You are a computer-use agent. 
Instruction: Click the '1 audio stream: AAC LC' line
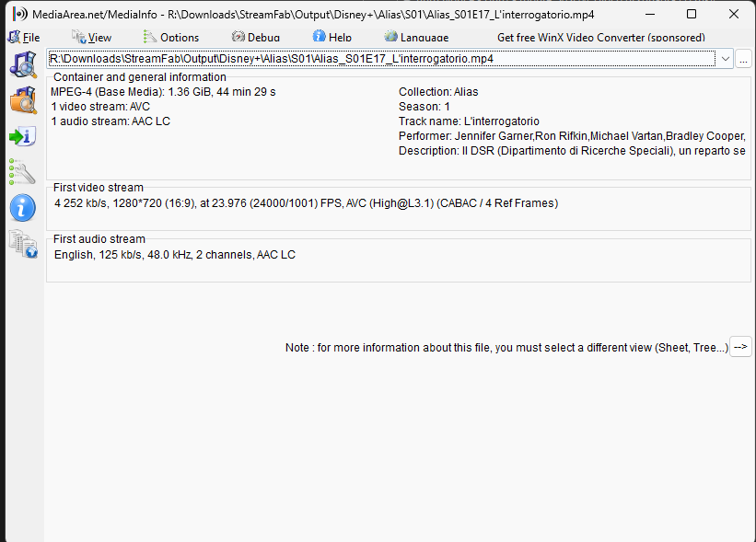pos(110,121)
